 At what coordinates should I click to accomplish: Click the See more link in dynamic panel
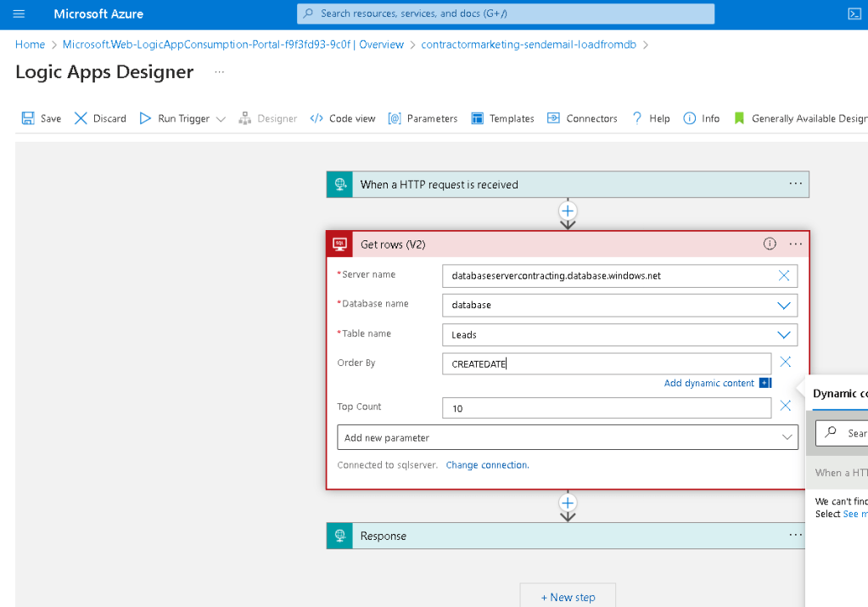click(854, 514)
